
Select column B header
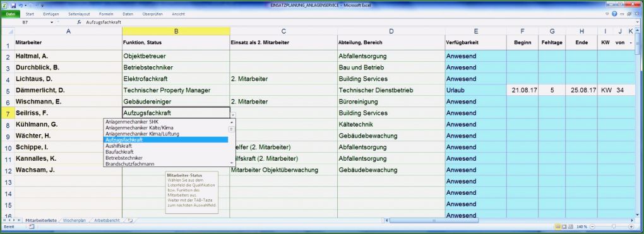coord(176,31)
